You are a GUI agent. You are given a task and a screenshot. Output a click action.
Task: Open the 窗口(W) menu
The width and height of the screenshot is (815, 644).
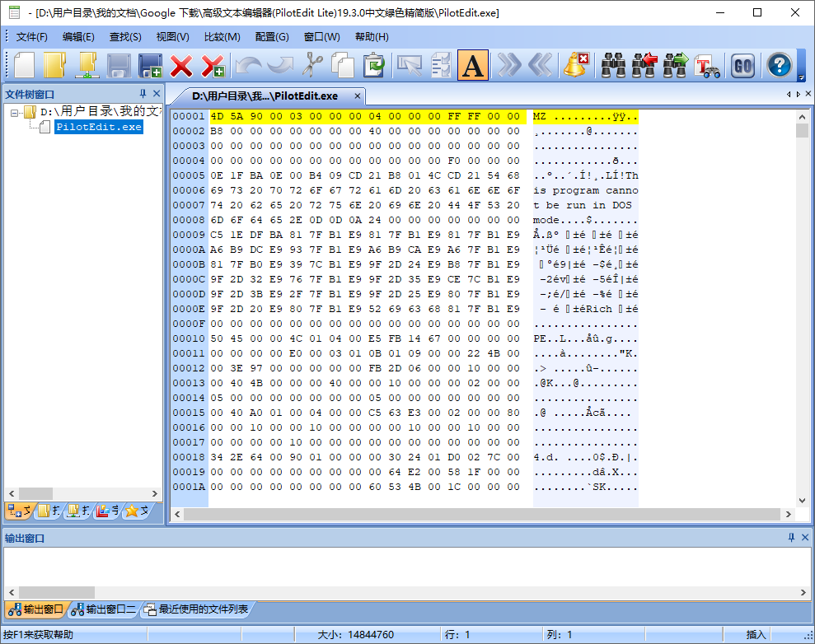coord(321,37)
